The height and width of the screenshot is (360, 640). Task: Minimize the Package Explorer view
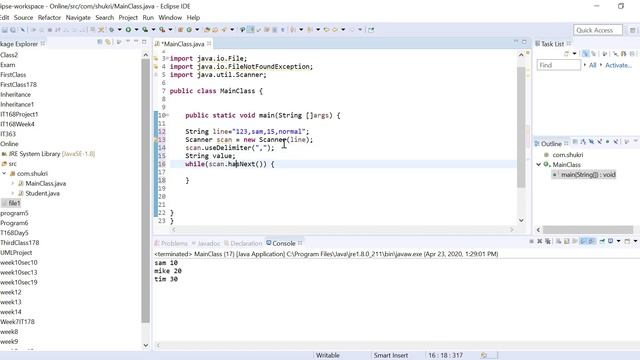pyautogui.click(x=136, y=42)
